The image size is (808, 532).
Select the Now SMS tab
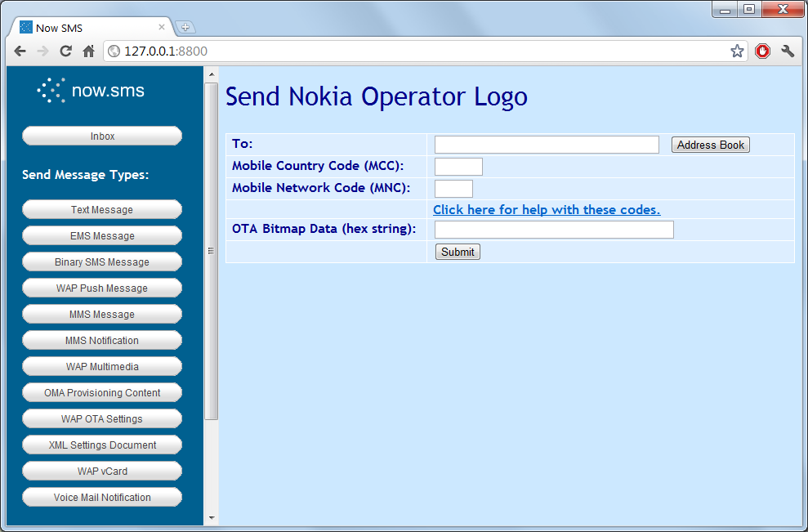[92, 27]
